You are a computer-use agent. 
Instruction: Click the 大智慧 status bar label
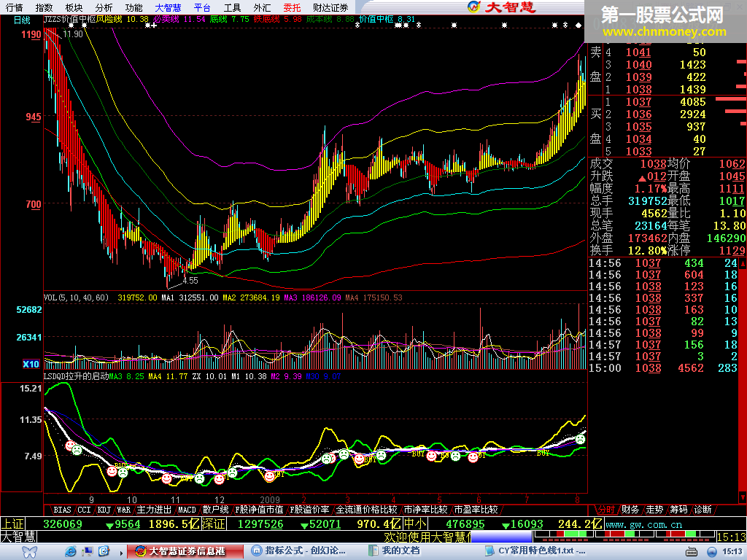(x=18, y=537)
